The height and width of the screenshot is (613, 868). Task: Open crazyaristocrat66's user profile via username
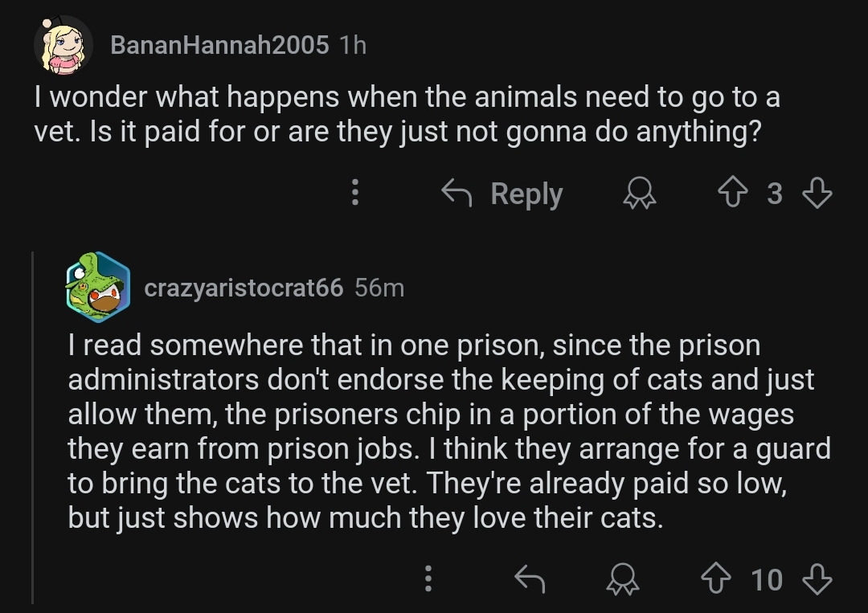[244, 287]
